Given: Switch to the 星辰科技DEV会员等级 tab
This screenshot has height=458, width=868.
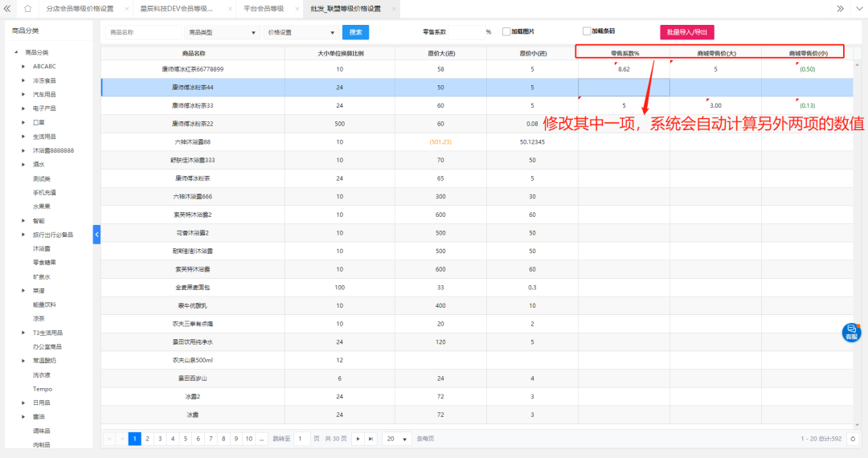Looking at the screenshot, I should point(176,9).
